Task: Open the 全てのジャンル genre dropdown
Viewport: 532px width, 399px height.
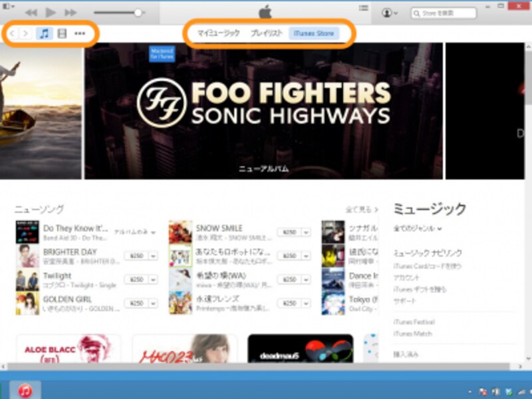Action: (x=418, y=228)
